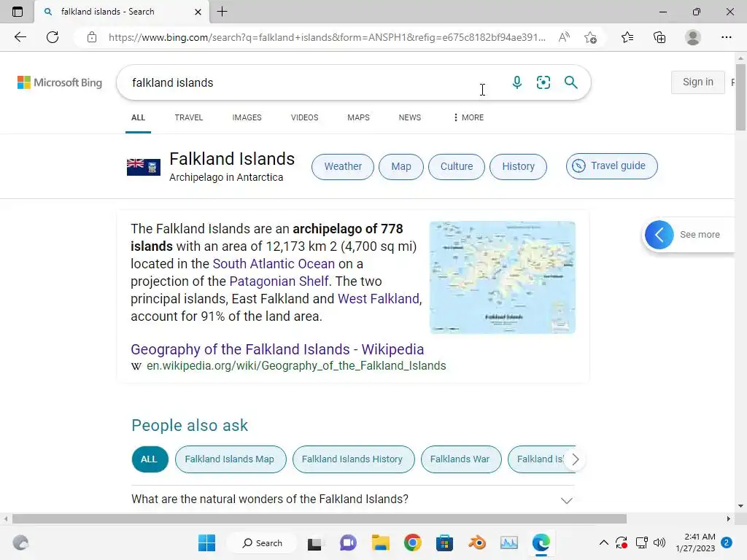The height and width of the screenshot is (560, 747).
Task: Select the ALL search tab
Action: (138, 117)
